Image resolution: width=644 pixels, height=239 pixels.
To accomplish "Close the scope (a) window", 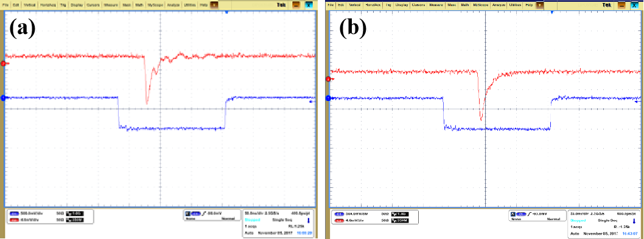I will (309, 5).
